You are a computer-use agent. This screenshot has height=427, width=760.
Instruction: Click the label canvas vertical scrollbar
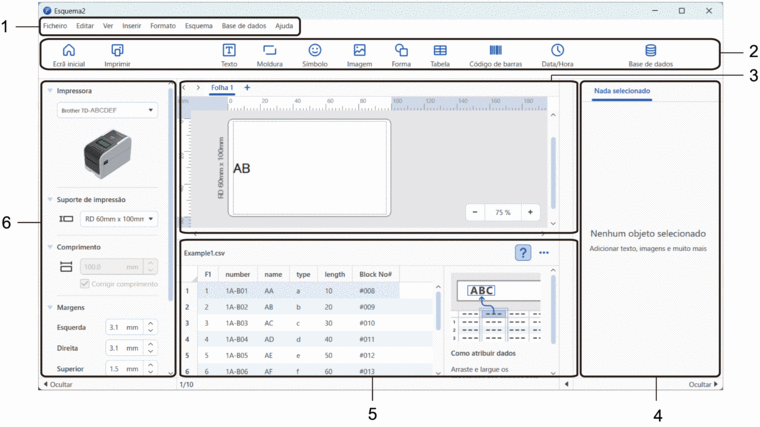point(553,173)
